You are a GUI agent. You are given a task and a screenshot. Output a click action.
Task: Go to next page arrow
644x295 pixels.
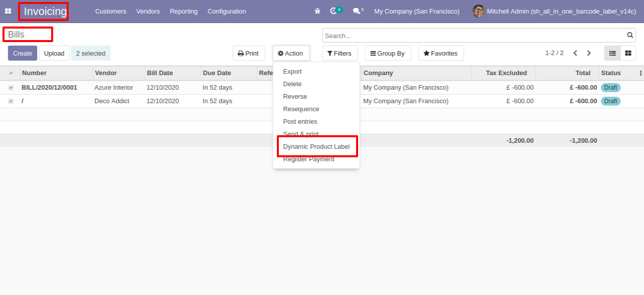589,53
